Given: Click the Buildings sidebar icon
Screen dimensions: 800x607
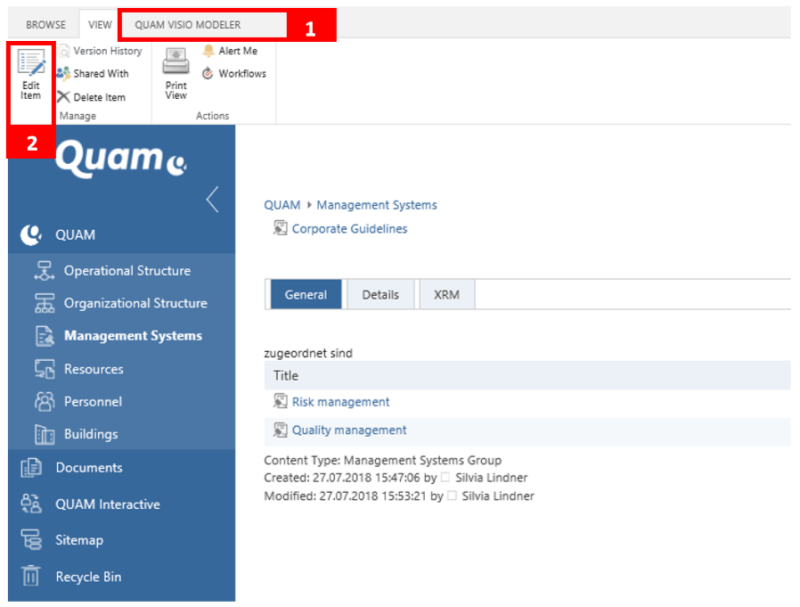Looking at the screenshot, I should pyautogui.click(x=44, y=435).
